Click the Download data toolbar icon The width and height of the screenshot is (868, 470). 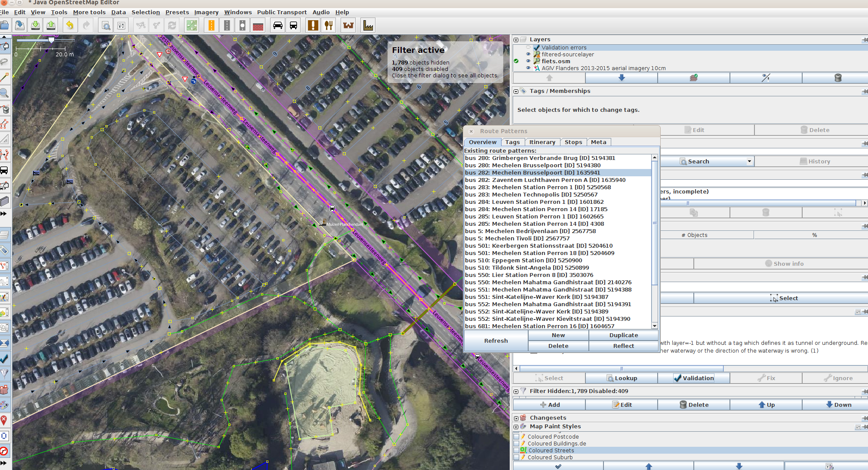pos(35,25)
